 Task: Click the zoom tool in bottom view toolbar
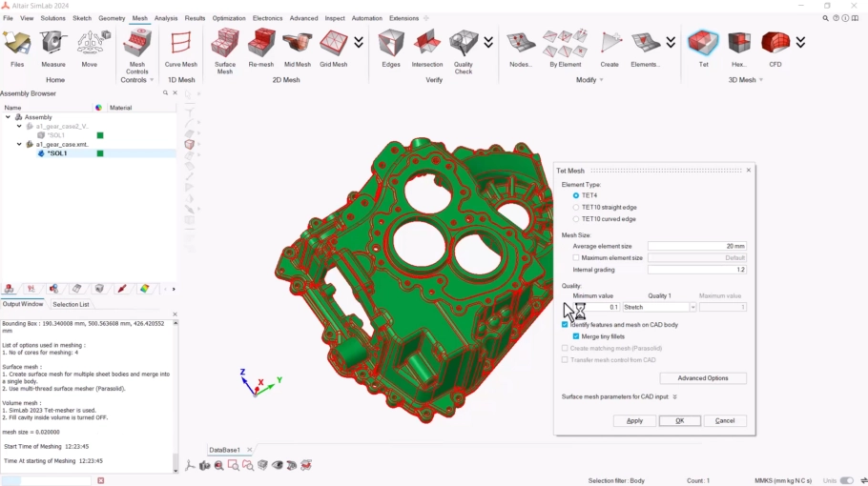click(219, 466)
